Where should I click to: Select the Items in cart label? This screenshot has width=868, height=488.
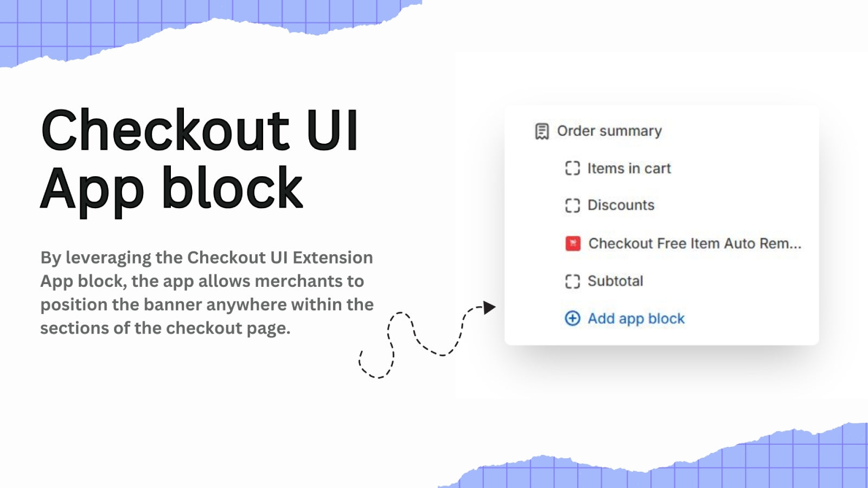click(x=629, y=169)
